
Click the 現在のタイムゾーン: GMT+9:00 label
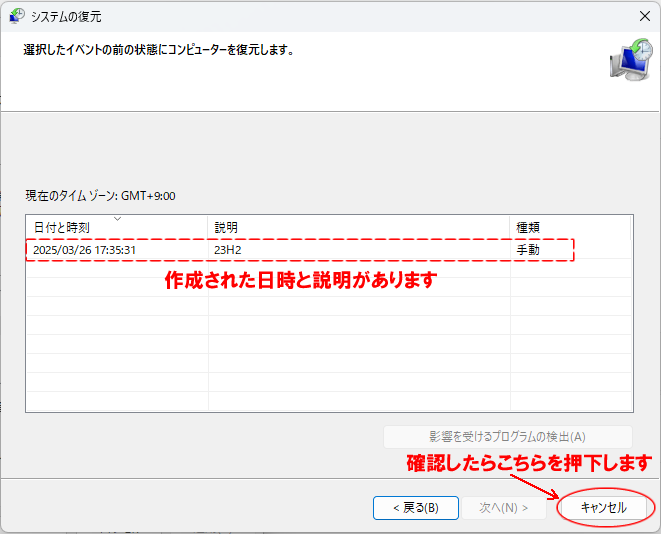[x=100, y=196]
